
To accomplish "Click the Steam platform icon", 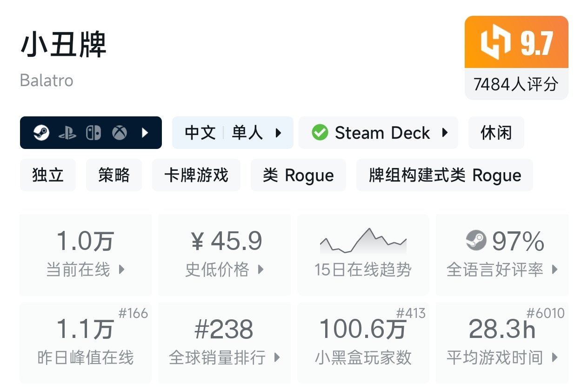I will tap(41, 133).
